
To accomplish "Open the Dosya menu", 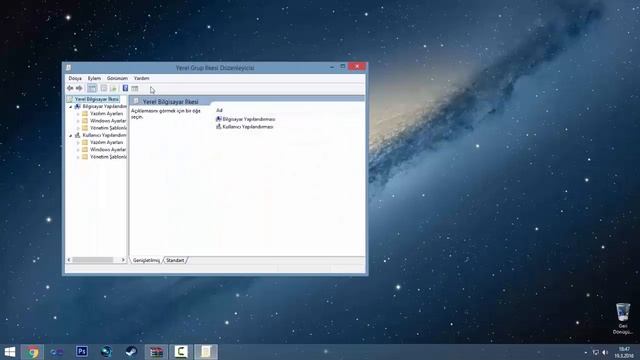I will pyautogui.click(x=75, y=78).
